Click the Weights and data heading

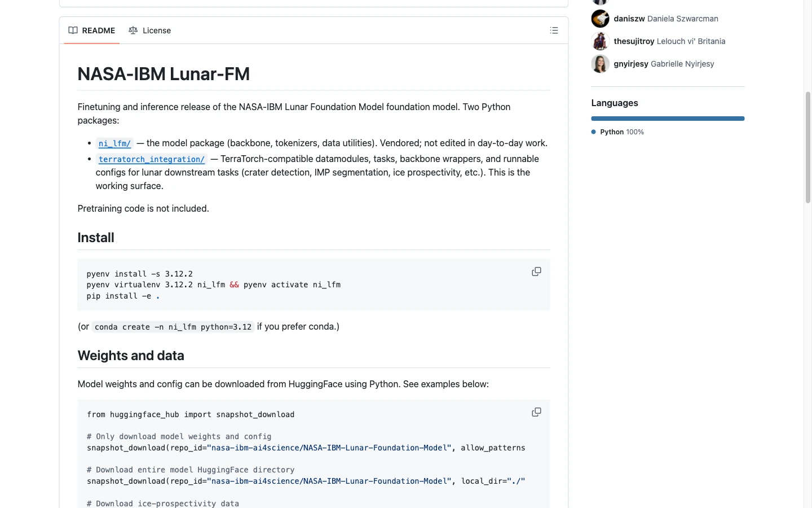tap(131, 356)
